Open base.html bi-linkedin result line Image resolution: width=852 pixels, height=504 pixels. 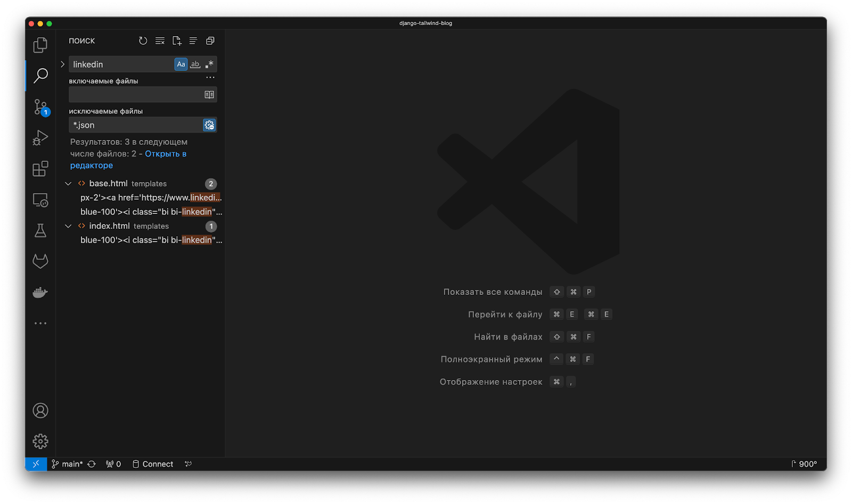[151, 212]
